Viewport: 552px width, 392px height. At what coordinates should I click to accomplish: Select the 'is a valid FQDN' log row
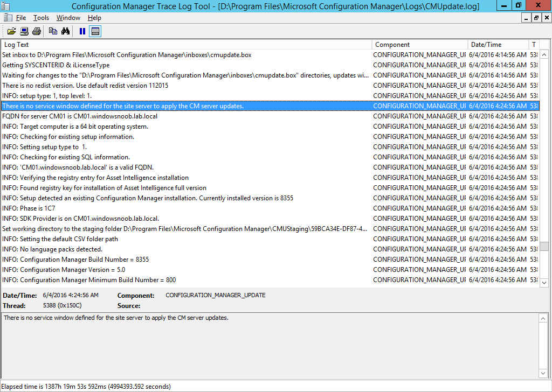(271, 167)
